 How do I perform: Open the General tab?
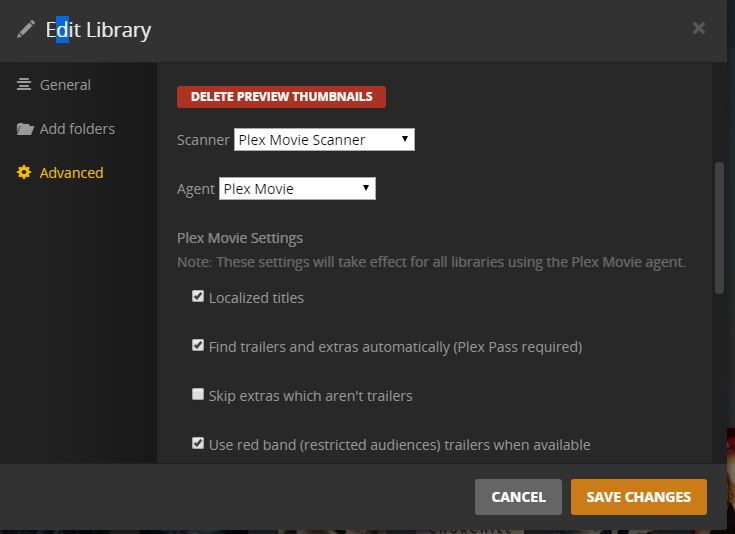click(x=65, y=85)
